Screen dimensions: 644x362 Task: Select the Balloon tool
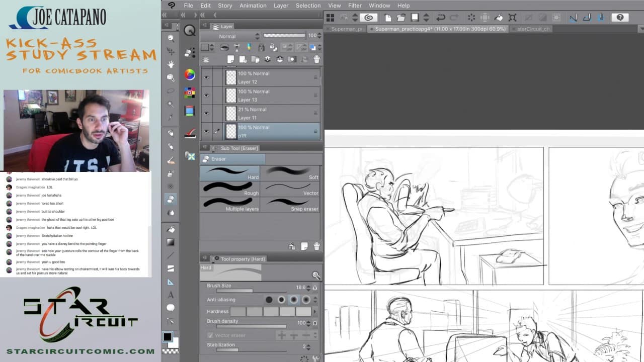coord(171,308)
